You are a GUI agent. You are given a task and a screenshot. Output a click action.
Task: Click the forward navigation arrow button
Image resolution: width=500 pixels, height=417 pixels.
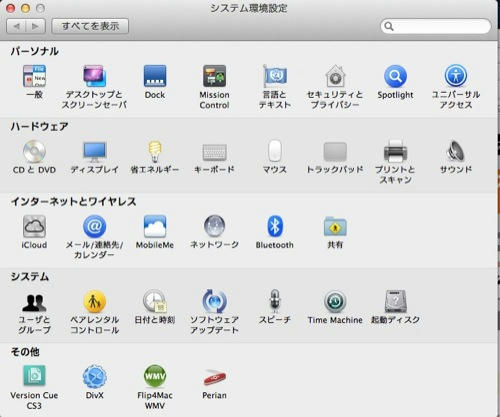pos(36,26)
